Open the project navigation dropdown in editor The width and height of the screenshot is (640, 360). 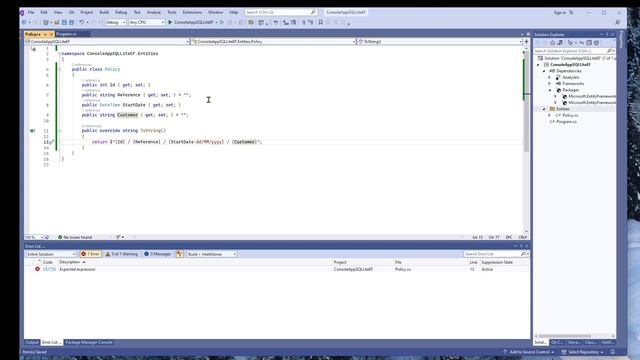[107, 42]
